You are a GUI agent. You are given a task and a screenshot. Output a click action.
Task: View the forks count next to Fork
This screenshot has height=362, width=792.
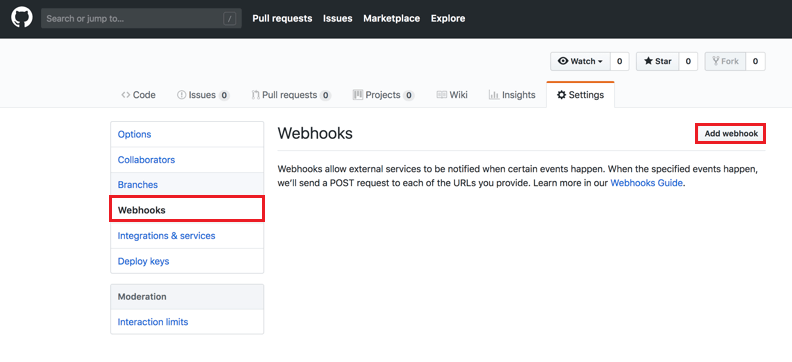[x=755, y=62]
